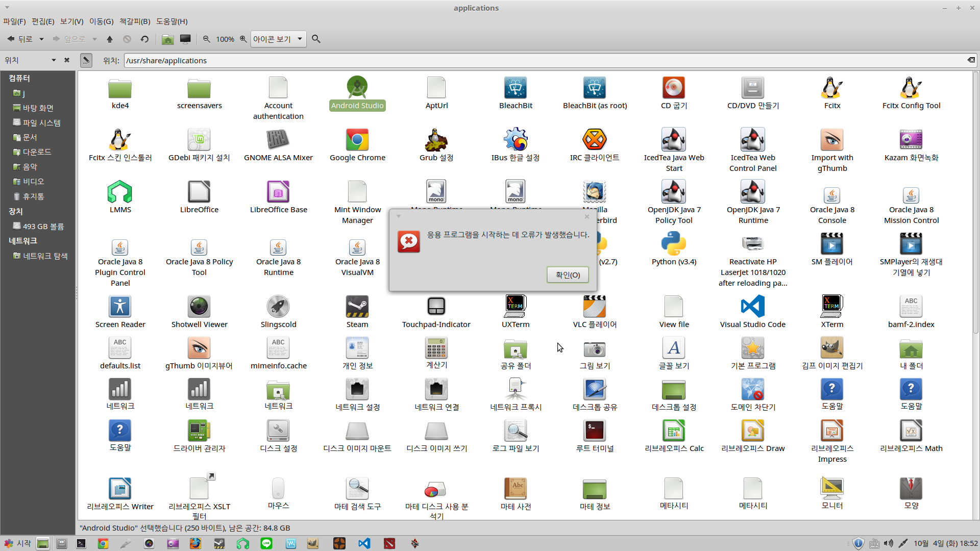Open the home folder toolbar icon
This screenshot has height=551, width=980.
tap(167, 39)
